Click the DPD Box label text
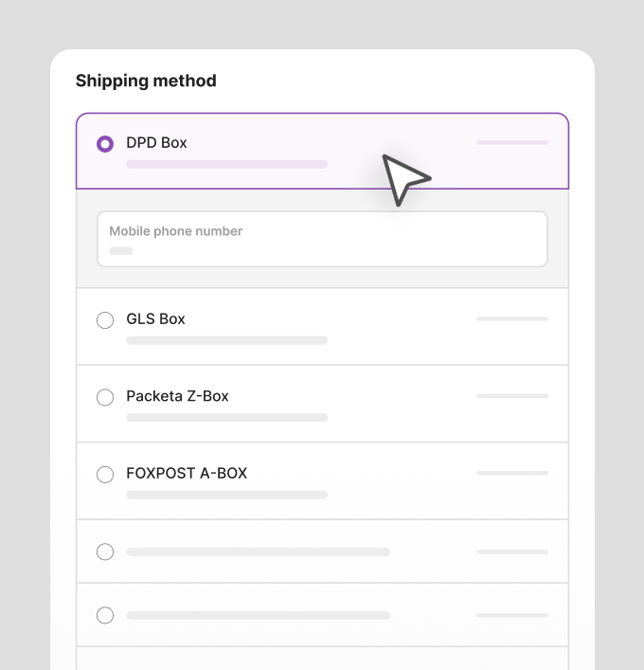Image resolution: width=644 pixels, height=670 pixels. [156, 143]
